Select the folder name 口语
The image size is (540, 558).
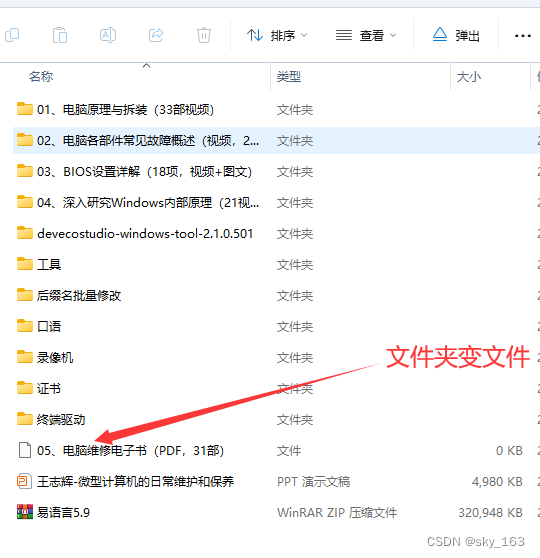(x=49, y=326)
